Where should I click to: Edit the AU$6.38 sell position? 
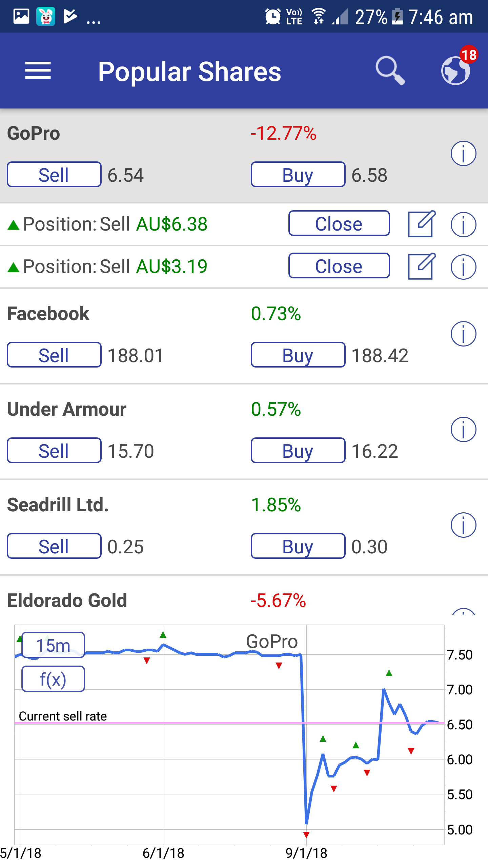421,224
